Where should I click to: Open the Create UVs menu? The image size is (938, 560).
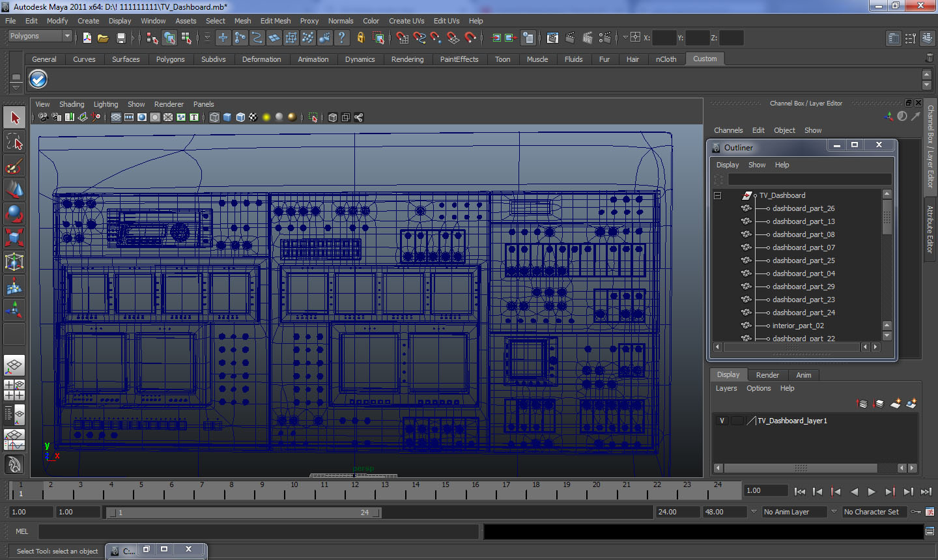(406, 21)
